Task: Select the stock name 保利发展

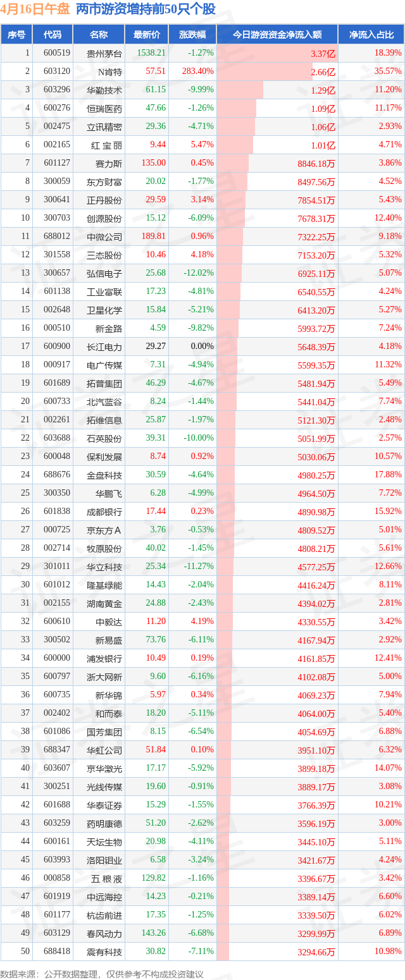Action: point(104,456)
